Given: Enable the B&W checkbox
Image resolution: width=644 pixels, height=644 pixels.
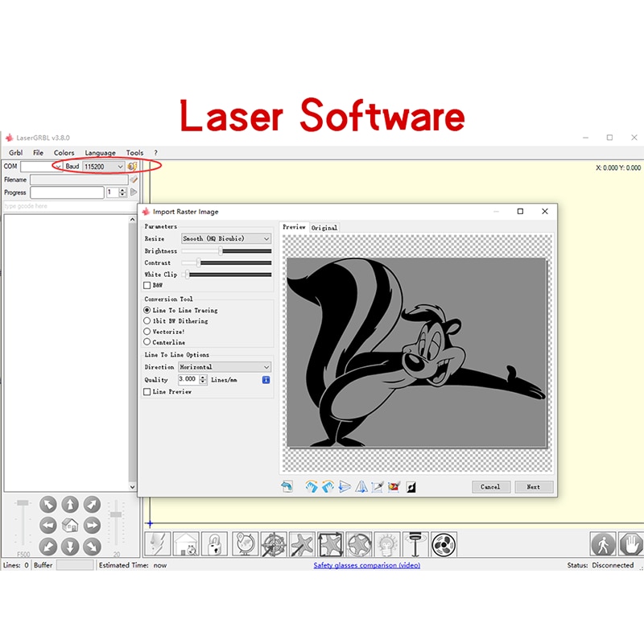Looking at the screenshot, I should click(147, 285).
